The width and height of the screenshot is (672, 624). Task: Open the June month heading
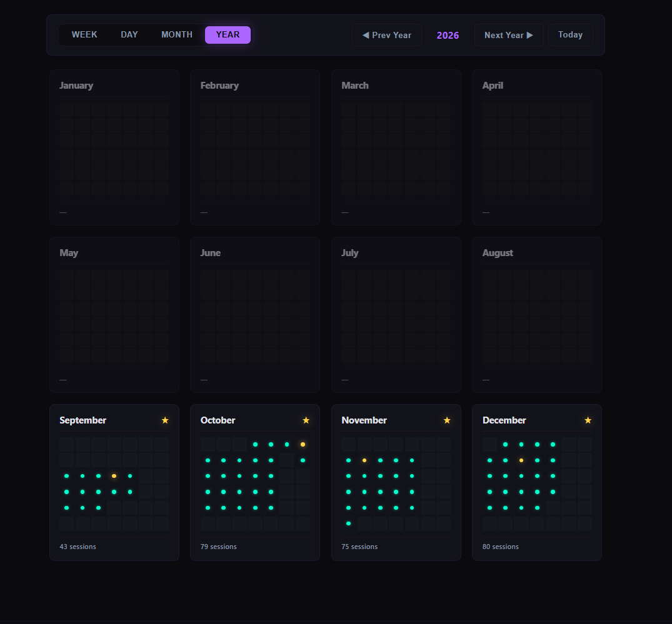211,253
